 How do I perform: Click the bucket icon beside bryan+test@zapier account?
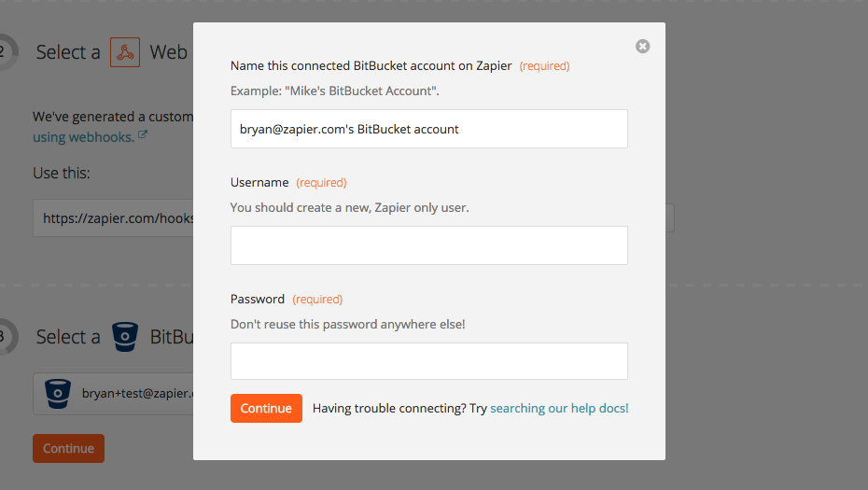(58, 394)
